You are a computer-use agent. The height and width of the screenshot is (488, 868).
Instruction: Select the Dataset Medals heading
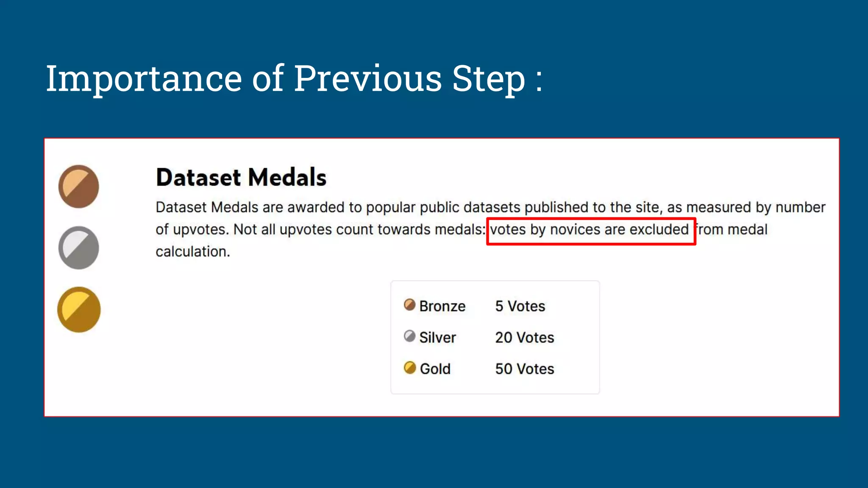241,177
